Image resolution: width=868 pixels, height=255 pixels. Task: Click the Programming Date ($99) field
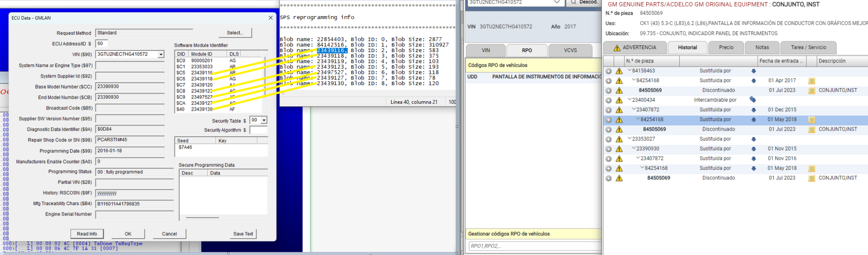(130, 151)
